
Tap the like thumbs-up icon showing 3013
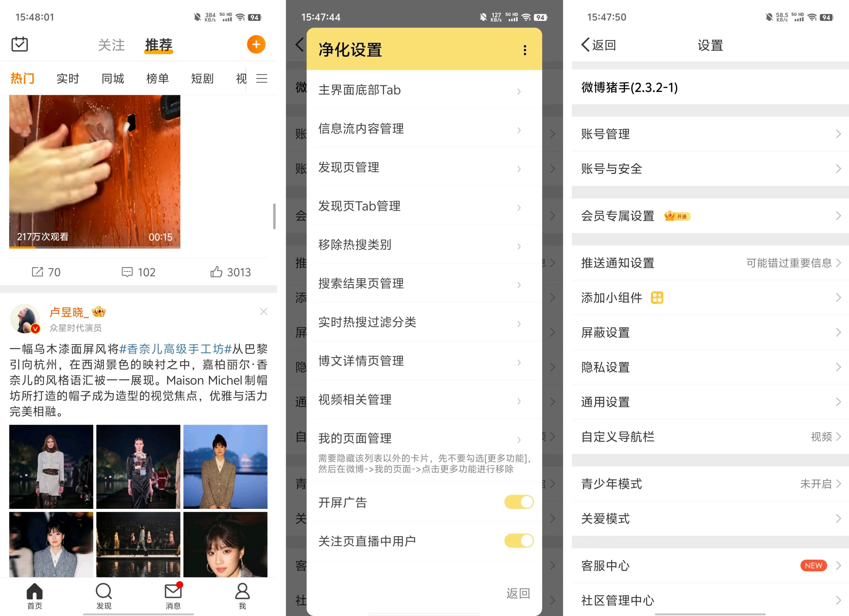(x=216, y=272)
